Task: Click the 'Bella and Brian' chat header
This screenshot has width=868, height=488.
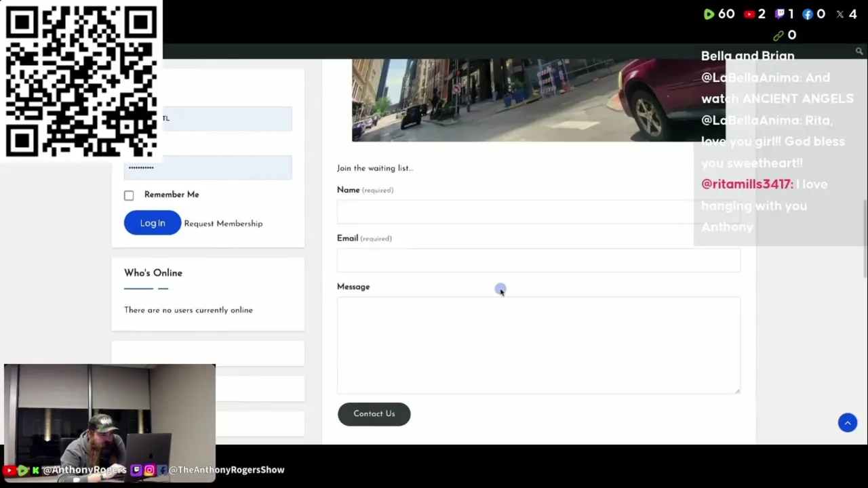Action: click(x=747, y=56)
